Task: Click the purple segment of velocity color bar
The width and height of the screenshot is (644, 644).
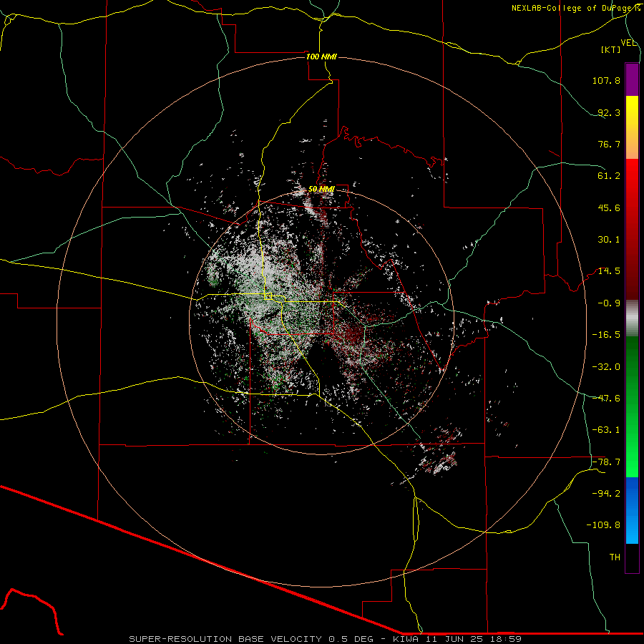Action: (x=632, y=79)
